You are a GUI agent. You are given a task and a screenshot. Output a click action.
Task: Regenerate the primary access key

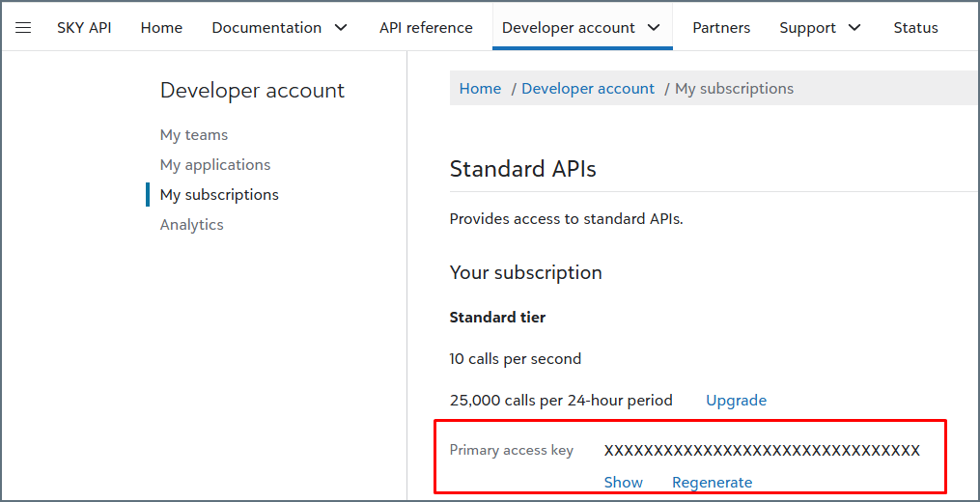[x=712, y=482]
